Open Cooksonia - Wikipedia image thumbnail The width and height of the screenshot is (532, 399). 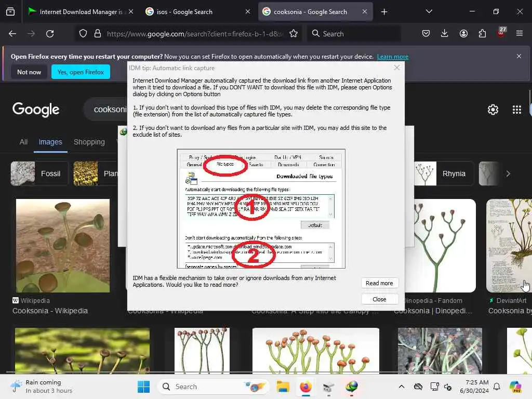point(63,246)
